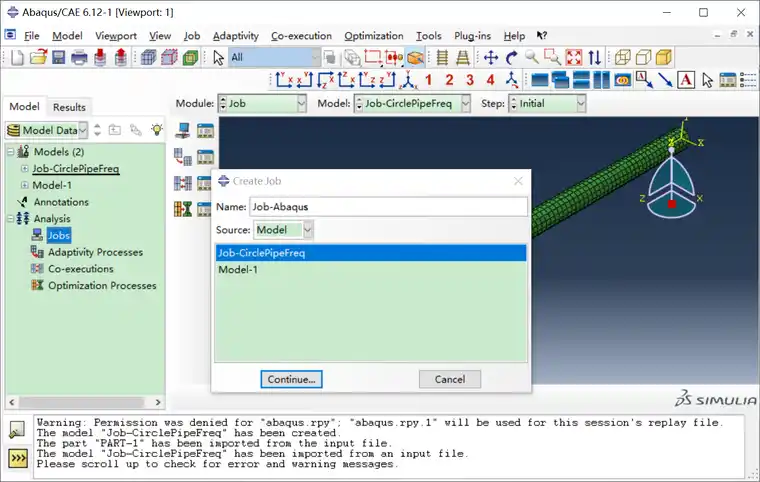Create a new model database
760x482 pixels.
[17, 58]
